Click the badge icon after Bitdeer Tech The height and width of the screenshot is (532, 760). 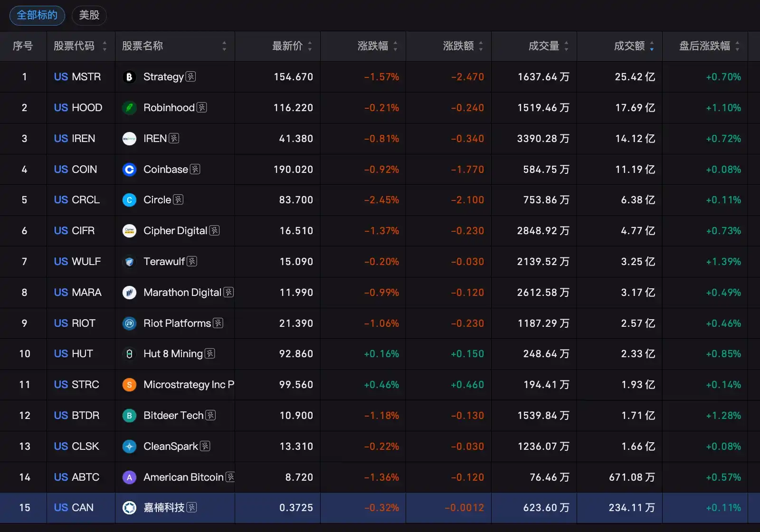pos(211,415)
